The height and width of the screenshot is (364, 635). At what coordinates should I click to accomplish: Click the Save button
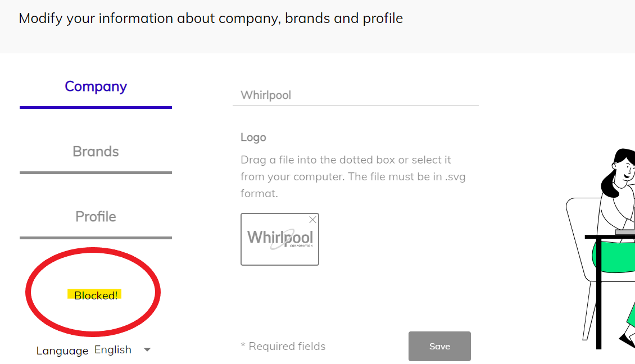[x=439, y=346]
